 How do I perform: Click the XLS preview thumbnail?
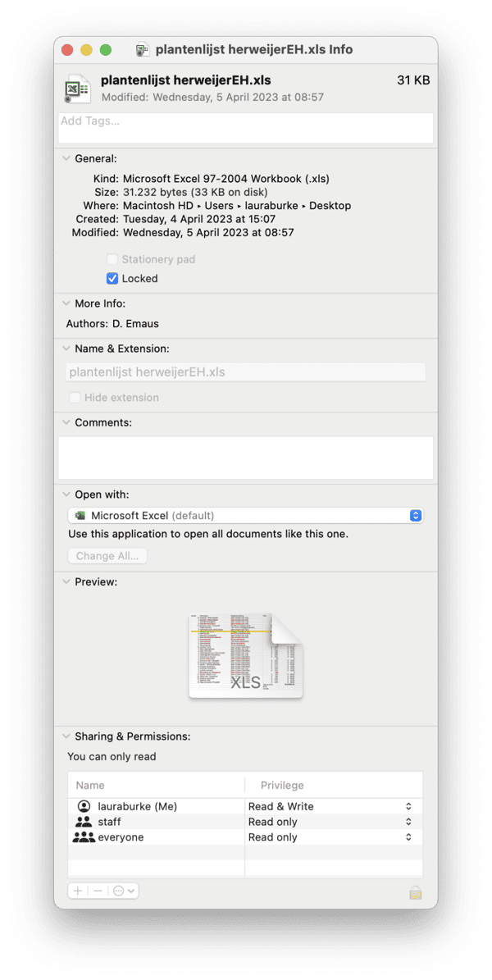tap(246, 654)
